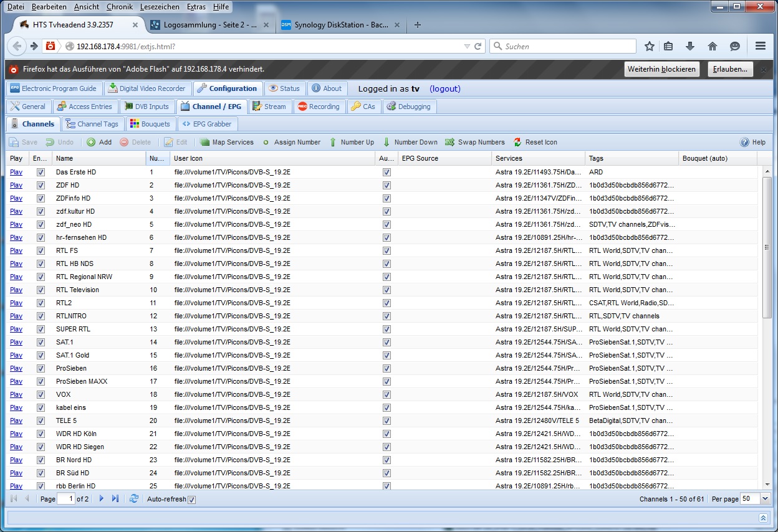778x532 pixels.
Task: Sort by the Bouquet (auto) column header
Action: pos(718,158)
